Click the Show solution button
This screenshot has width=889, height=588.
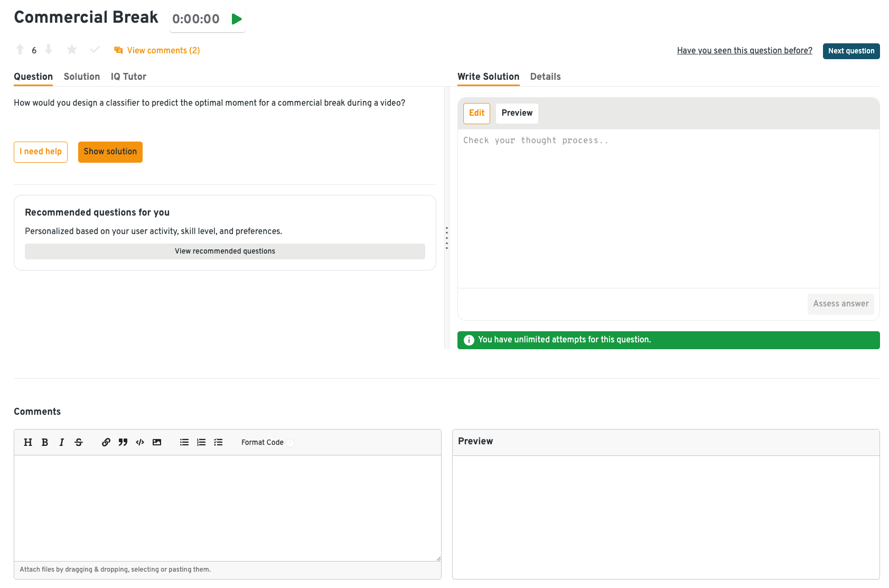click(110, 152)
